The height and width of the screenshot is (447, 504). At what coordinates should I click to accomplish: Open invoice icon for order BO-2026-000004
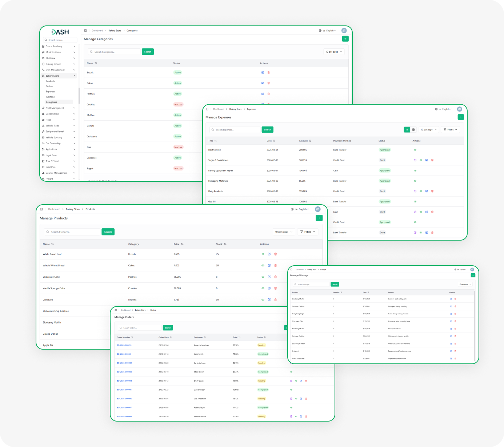[291, 381]
